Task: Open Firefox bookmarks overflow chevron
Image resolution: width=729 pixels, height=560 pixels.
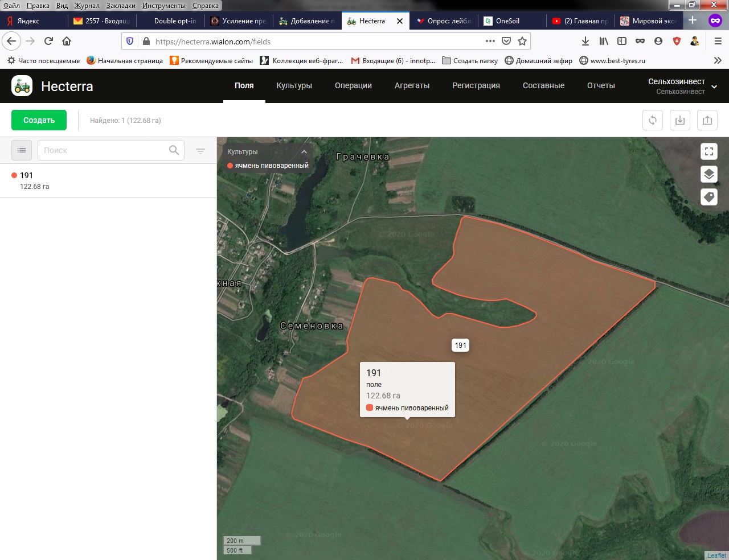Action: pyautogui.click(x=718, y=60)
